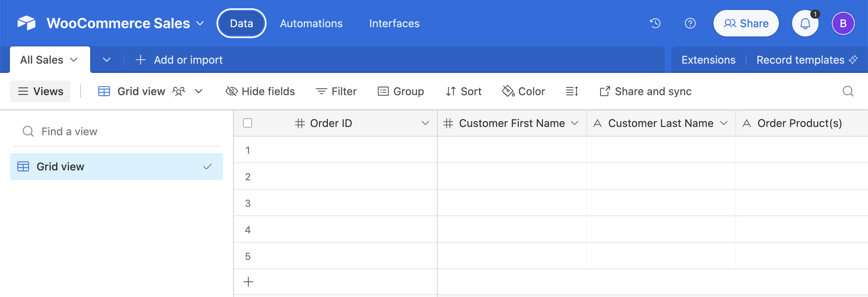Click the Share button

746,23
